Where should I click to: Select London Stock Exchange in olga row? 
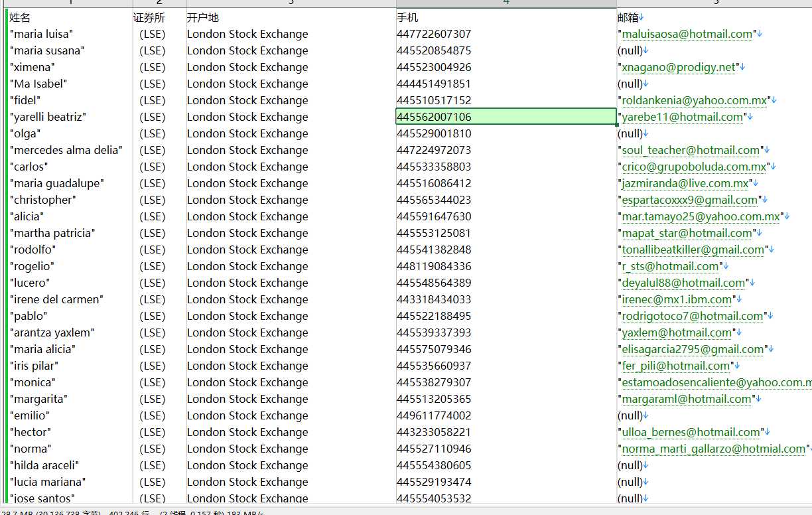(x=247, y=133)
